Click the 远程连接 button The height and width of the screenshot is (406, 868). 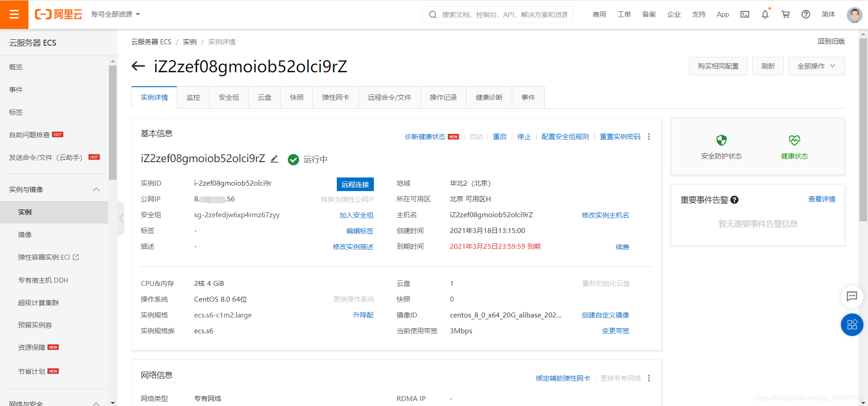tap(355, 184)
